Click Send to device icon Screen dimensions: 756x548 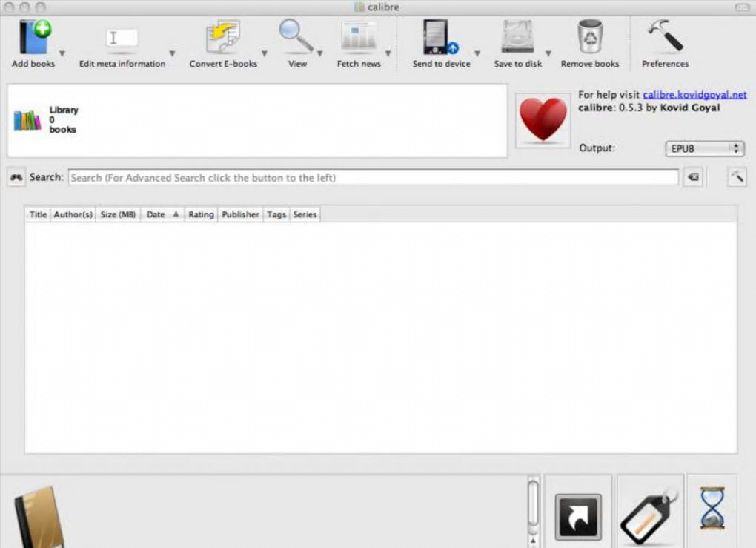pyautogui.click(x=440, y=36)
